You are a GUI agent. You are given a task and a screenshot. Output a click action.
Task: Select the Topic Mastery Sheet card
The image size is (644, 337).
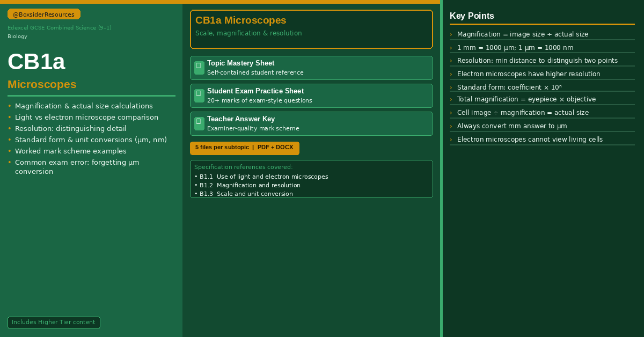click(311, 68)
